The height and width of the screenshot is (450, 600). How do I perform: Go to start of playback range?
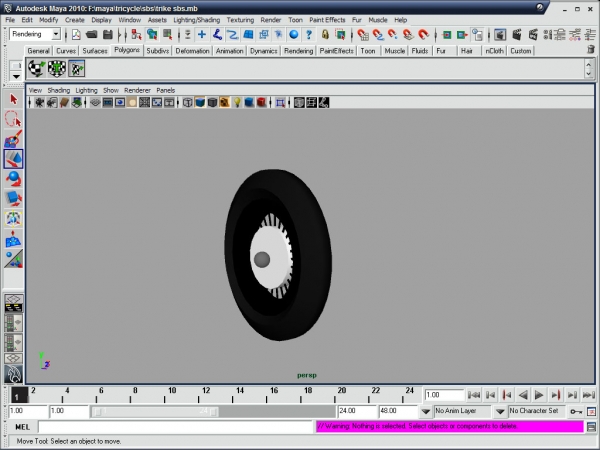point(474,395)
